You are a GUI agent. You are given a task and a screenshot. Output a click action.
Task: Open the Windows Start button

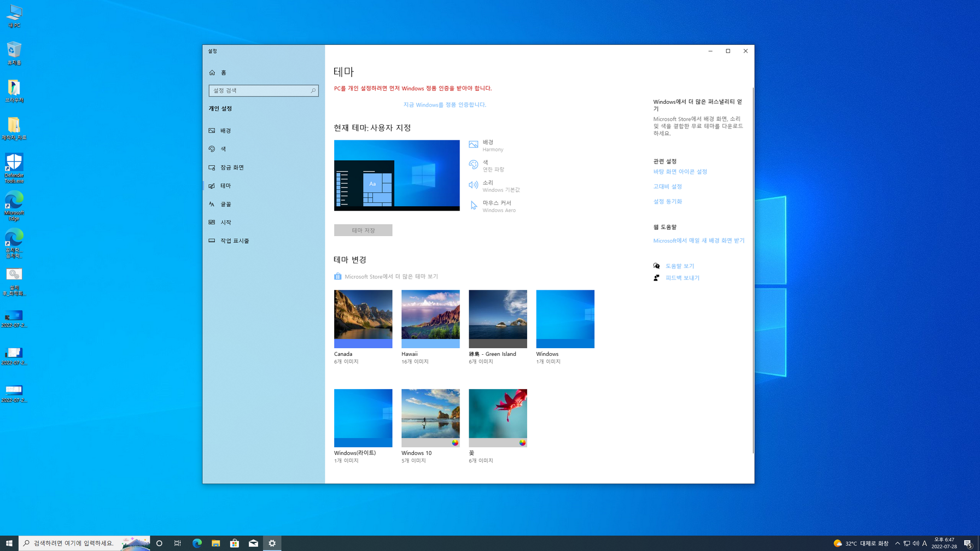click(9, 543)
